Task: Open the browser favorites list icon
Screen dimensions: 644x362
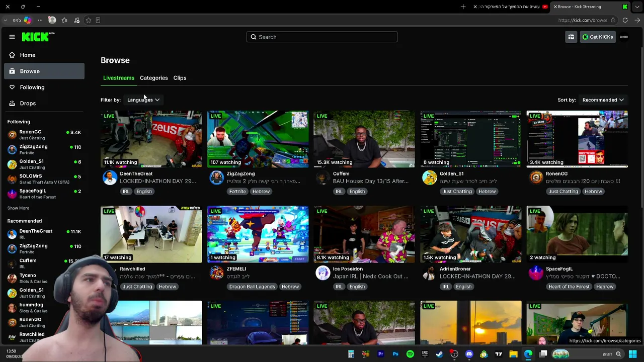Action: [x=64, y=20]
